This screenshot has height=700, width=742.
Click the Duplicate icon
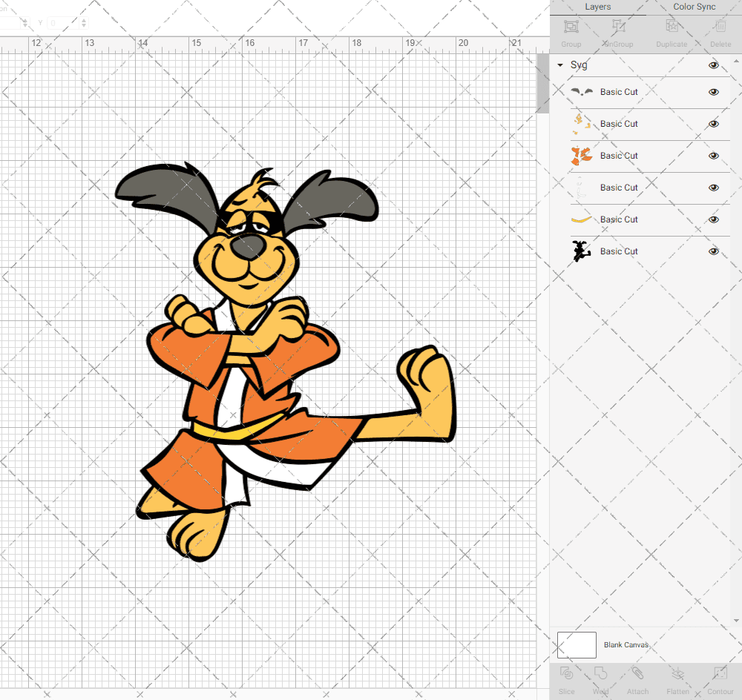tap(672, 27)
